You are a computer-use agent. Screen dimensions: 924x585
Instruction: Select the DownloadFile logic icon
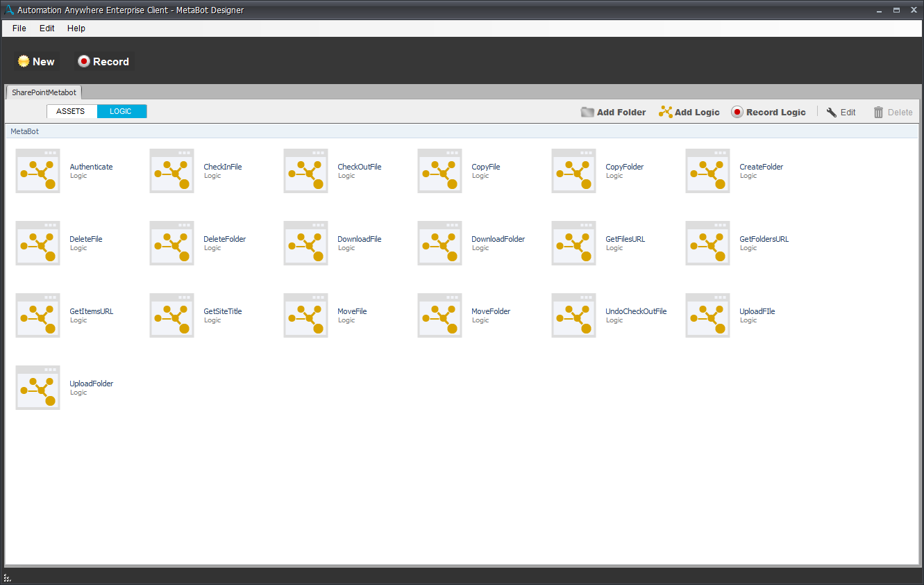pos(305,243)
